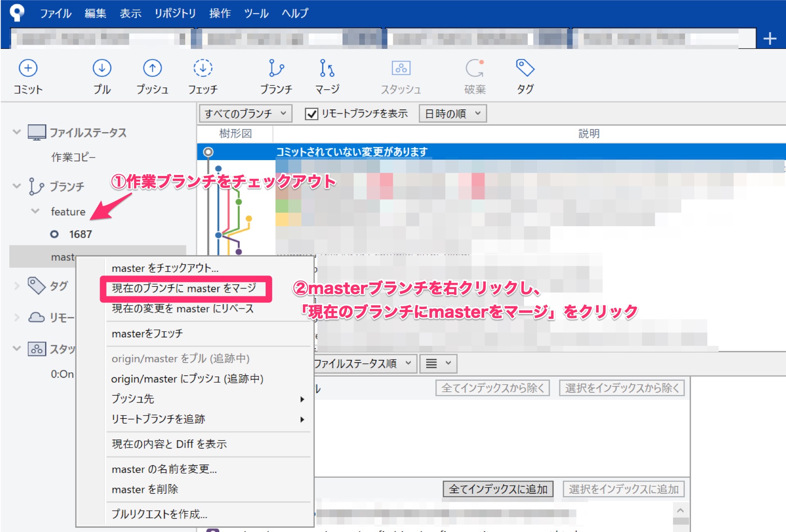
Task: Click the タグ (Tag) icon
Action: [x=524, y=74]
